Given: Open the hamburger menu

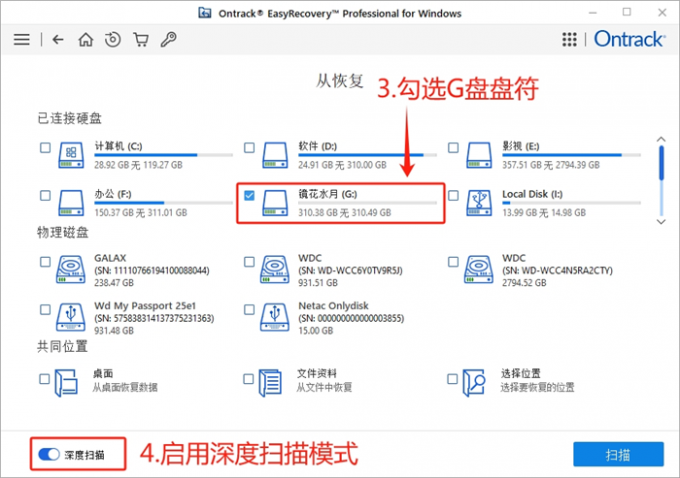Looking at the screenshot, I should pos(22,40).
